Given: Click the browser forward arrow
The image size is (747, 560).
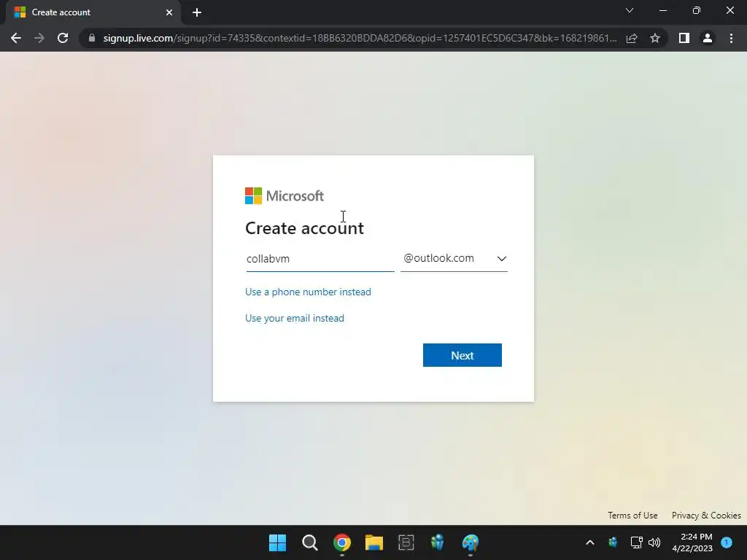Looking at the screenshot, I should pos(39,38).
